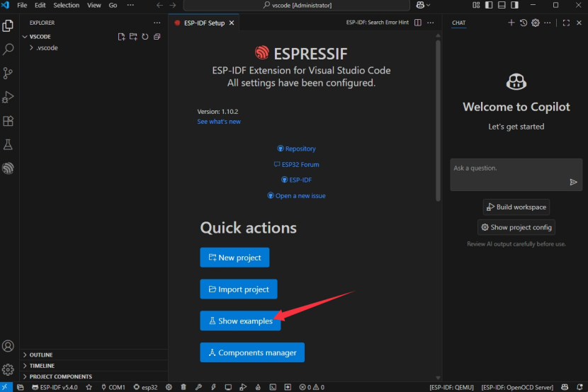Viewport: 588px width, 392px height.
Task: Open the Go menu
Action: (x=113, y=5)
